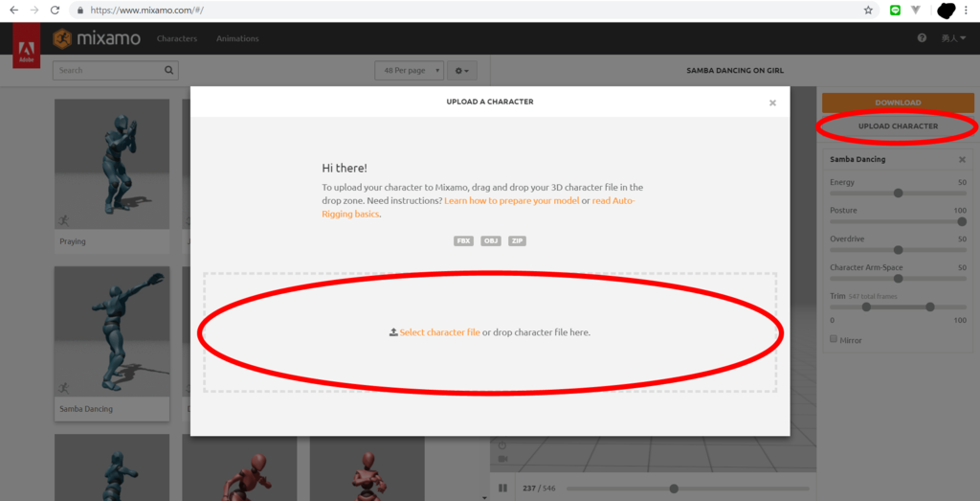Click the clock icon in the viewport
Viewport: 980px width, 501px height.
click(x=501, y=445)
